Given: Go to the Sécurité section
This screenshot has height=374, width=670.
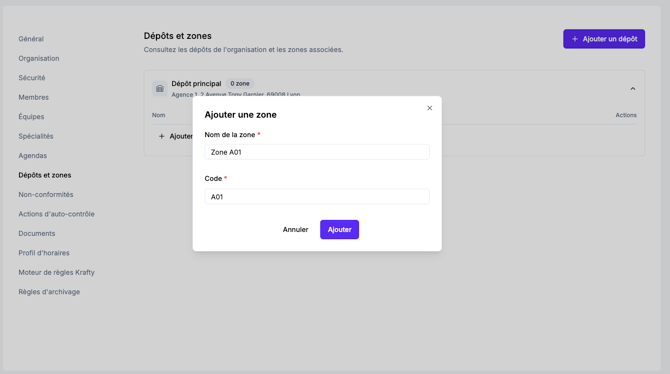Looking at the screenshot, I should [32, 78].
